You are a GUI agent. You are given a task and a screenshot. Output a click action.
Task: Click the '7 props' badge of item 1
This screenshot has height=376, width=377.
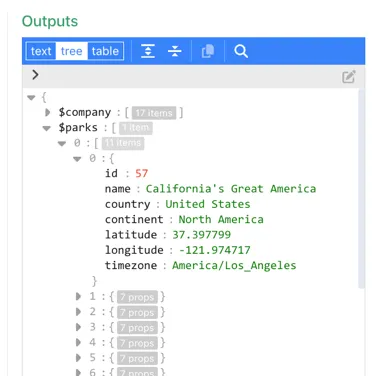tap(137, 297)
